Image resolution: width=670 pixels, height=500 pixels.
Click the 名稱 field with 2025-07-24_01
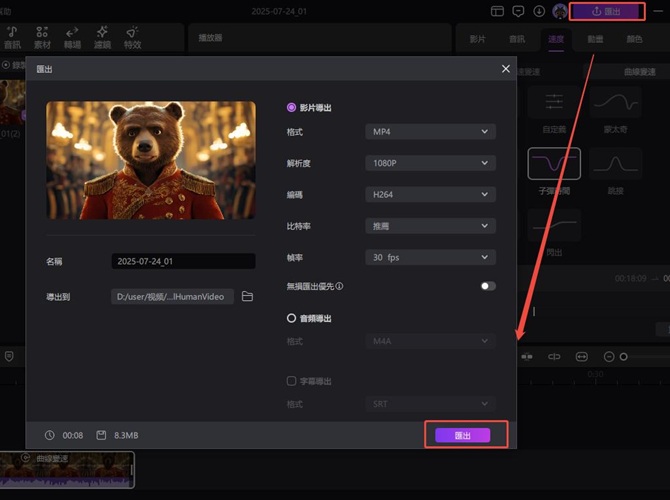coord(183,261)
